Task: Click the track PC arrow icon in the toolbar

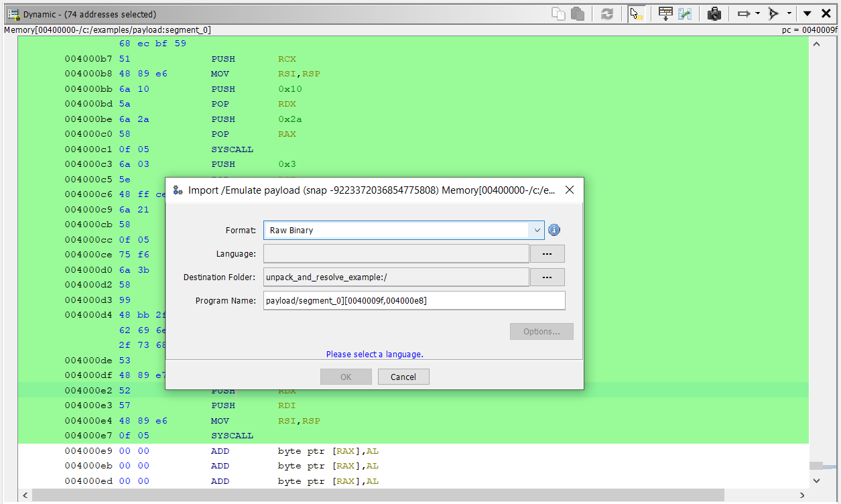Action: coord(772,13)
